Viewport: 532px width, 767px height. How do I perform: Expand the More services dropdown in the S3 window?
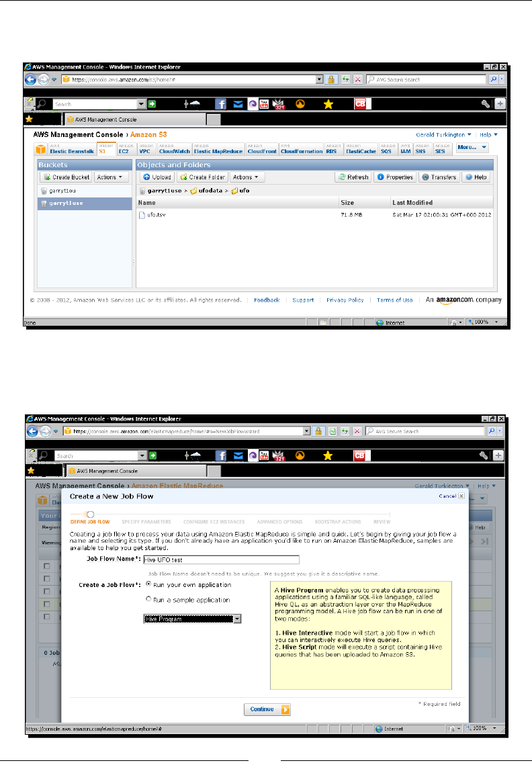click(x=472, y=147)
